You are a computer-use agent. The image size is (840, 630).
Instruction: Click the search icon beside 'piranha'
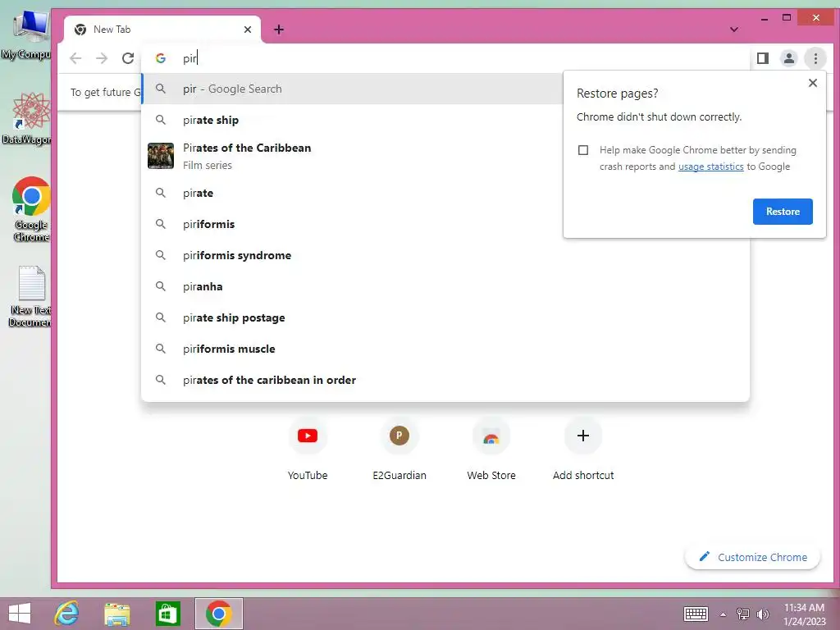[x=161, y=286]
